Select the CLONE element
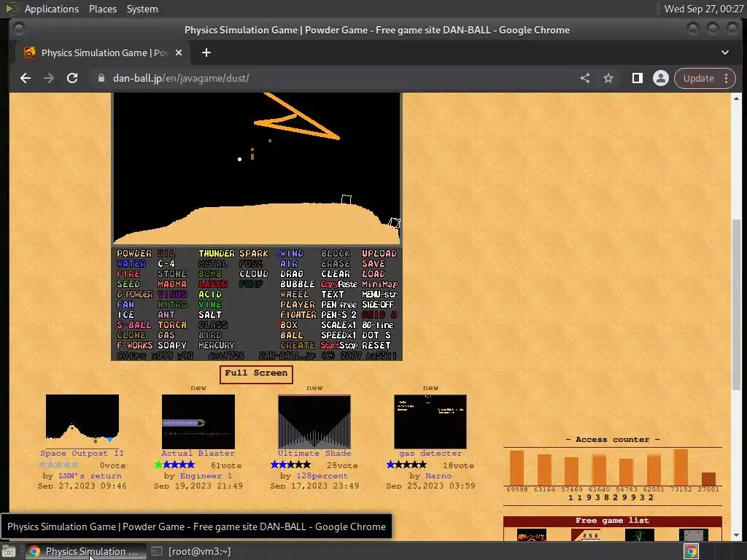 (131, 335)
